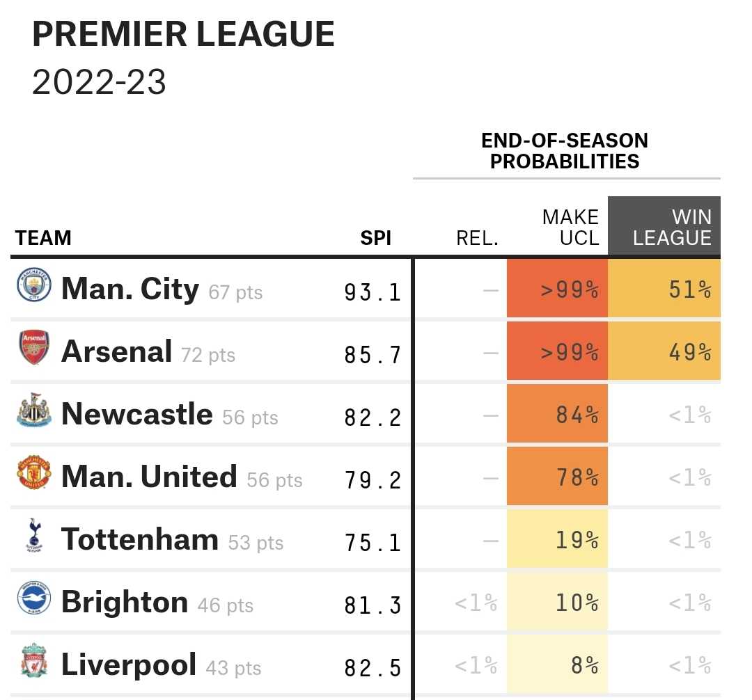Sort by the MAKE UCL header
Viewport: 752px width, 700px height.
(570, 228)
